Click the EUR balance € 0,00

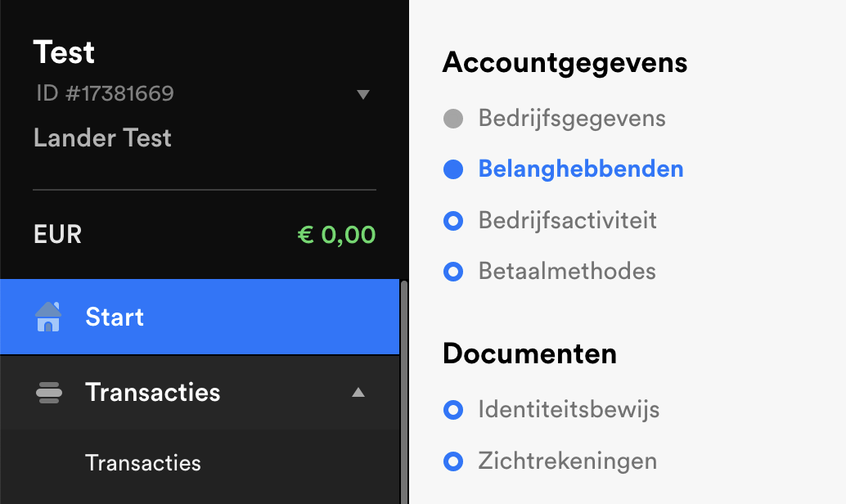click(x=336, y=235)
